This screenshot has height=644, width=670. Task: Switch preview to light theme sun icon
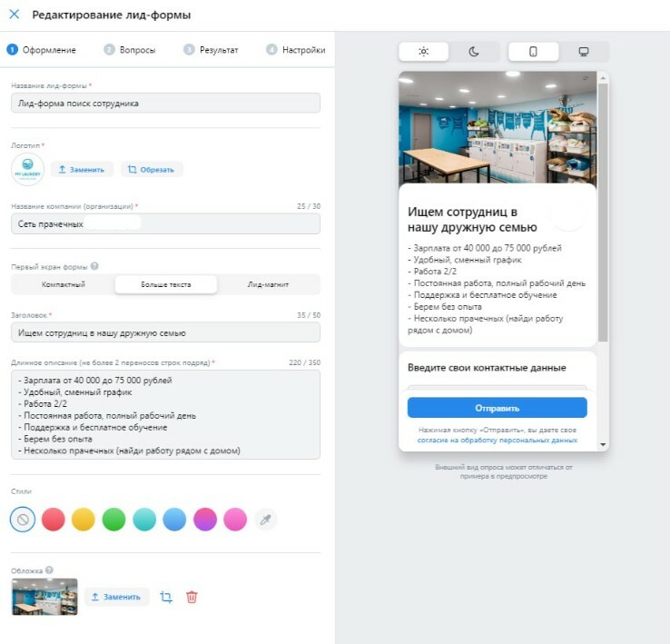point(423,52)
